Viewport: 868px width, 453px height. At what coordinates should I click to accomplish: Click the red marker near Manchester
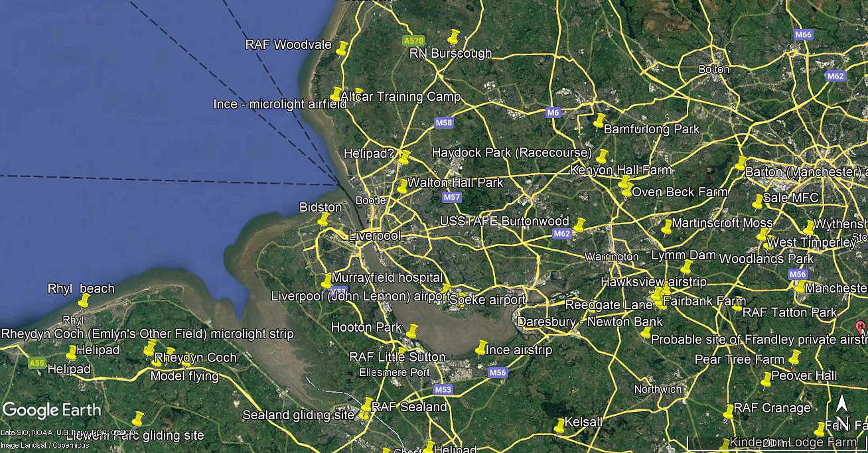(861, 327)
